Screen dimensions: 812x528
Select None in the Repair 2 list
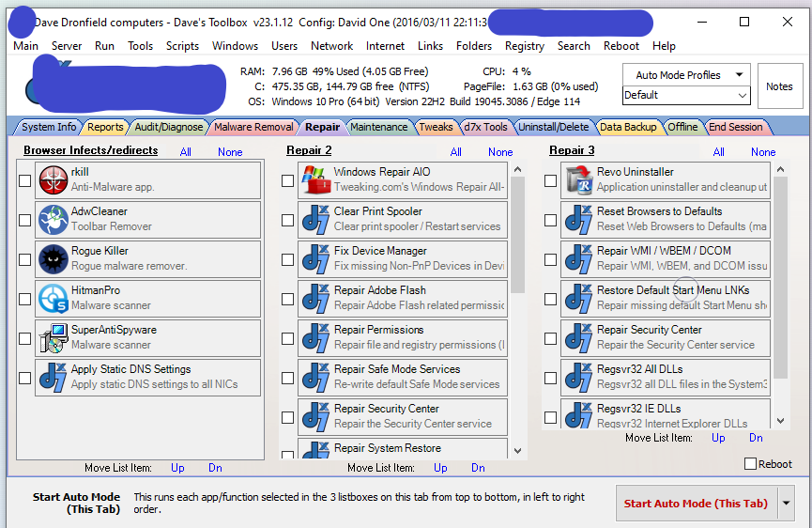[500, 152]
